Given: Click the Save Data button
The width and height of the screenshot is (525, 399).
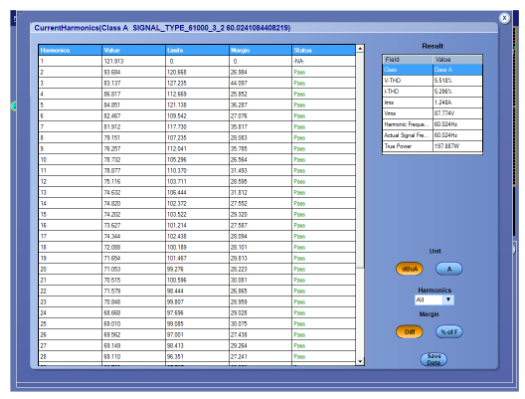Looking at the screenshot, I should pos(434,360).
